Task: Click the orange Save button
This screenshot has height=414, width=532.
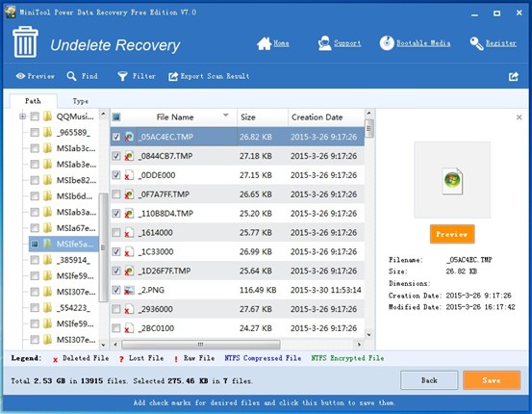Action: [492, 380]
